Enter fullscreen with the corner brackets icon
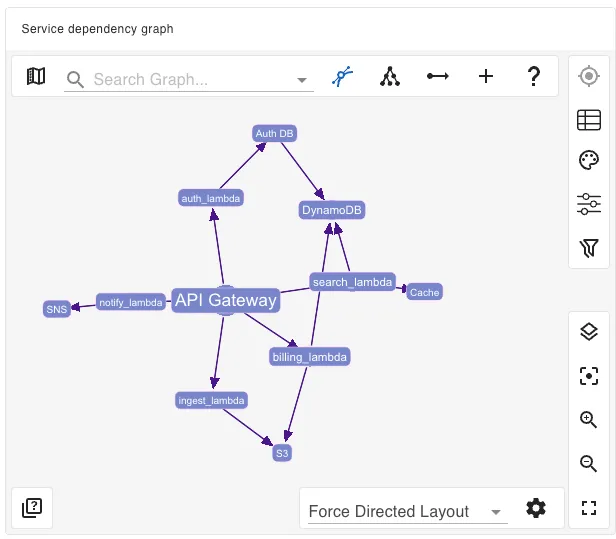This screenshot has height=539, width=616. [x=588, y=508]
